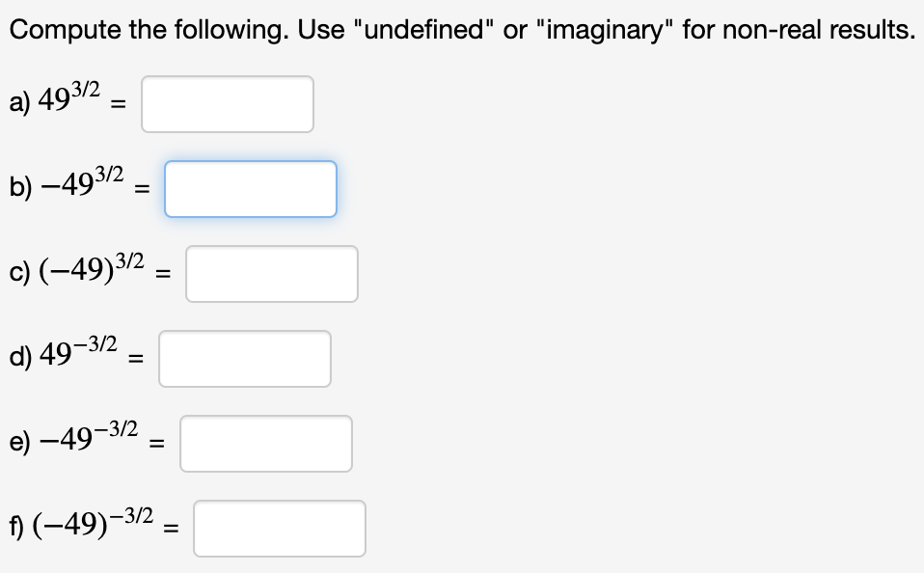Click the answer box for 49^(3/2)

pyautogui.click(x=227, y=104)
